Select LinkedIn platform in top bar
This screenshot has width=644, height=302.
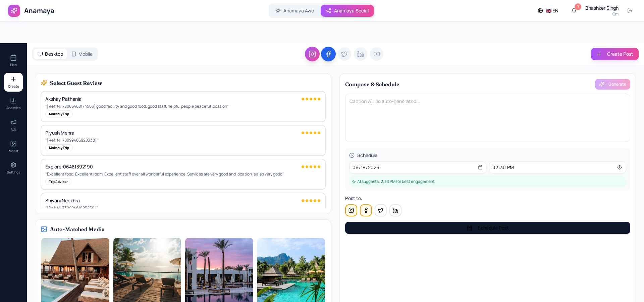click(x=361, y=54)
